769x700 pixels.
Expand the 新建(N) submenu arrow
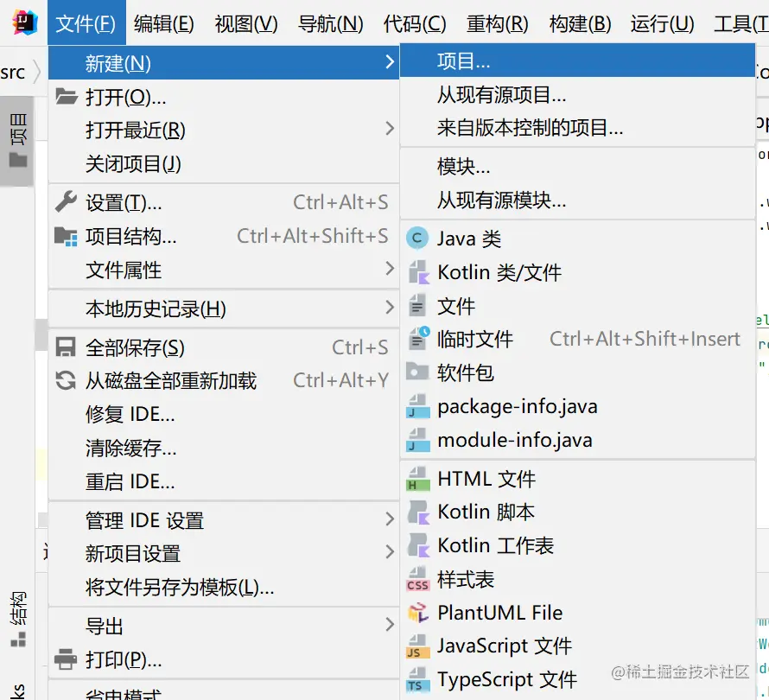(x=390, y=62)
